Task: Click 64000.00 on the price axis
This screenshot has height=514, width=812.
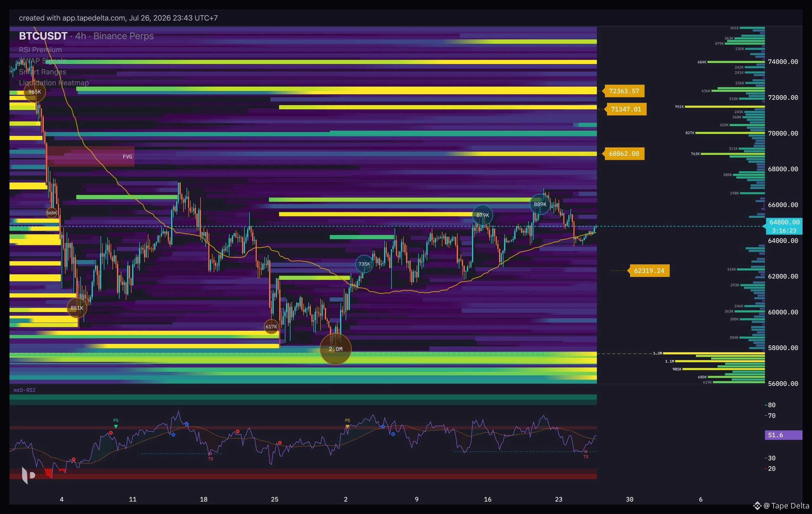Action: click(783, 241)
